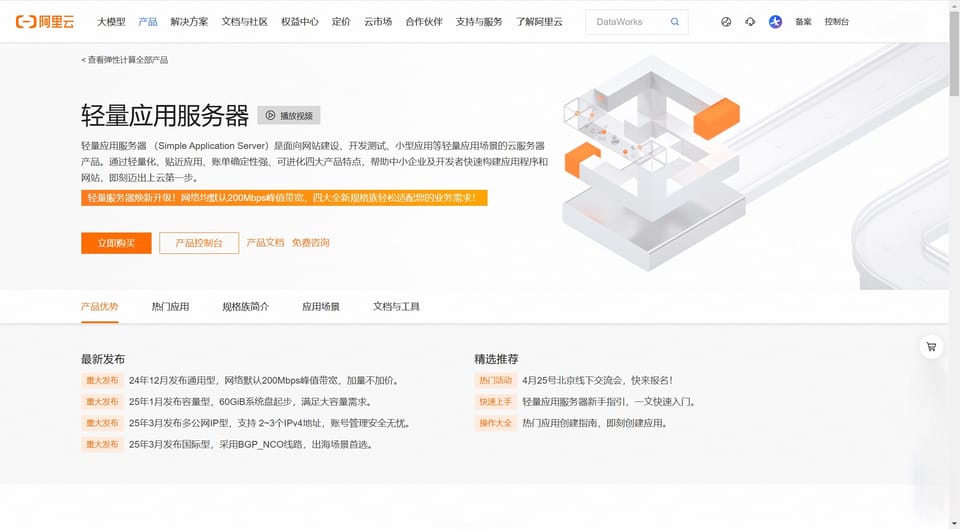960x529 pixels.
Task: Open 25年3月发布多公网IP型 announcement
Action: (269, 423)
